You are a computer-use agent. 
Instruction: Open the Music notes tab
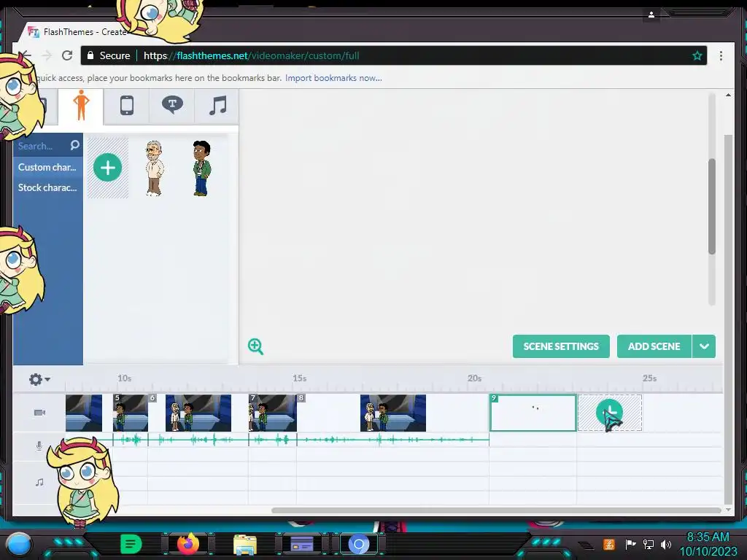[217, 106]
